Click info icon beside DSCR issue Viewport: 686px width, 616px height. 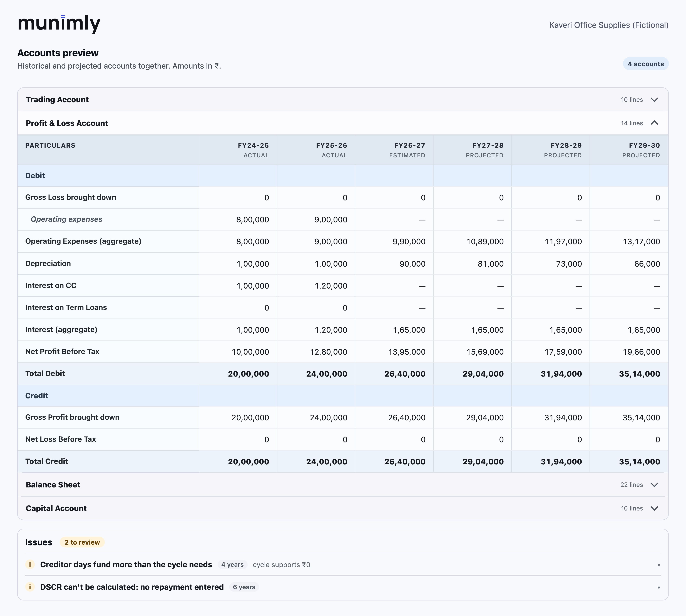[x=30, y=587]
